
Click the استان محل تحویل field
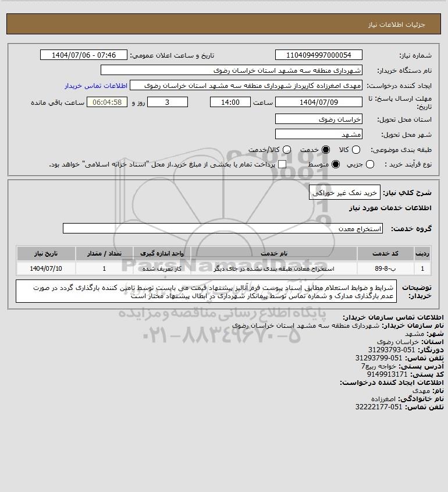318,119
